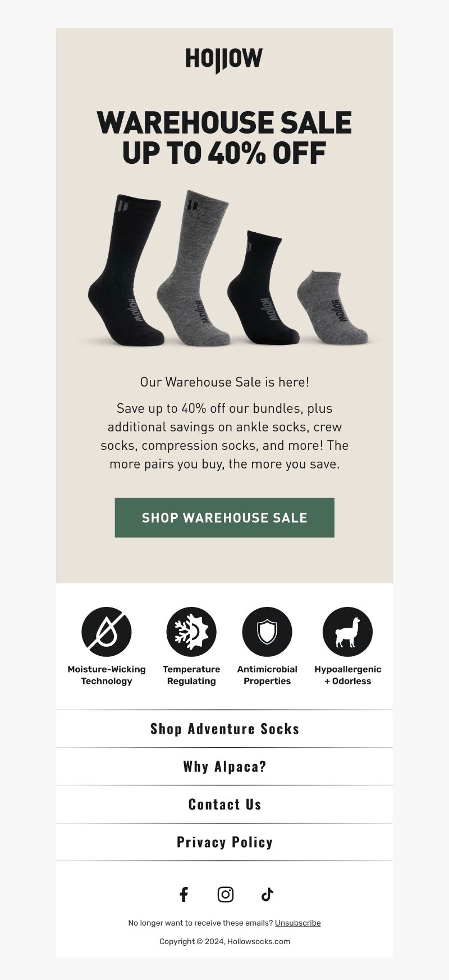The image size is (449, 980).
Task: Open the TikTok icon link
Action: tap(267, 894)
